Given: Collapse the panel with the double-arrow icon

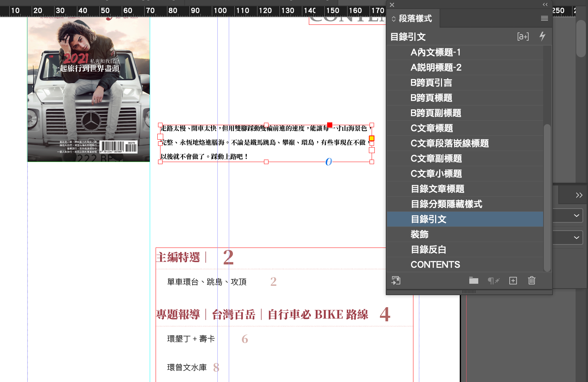Looking at the screenshot, I should (545, 4).
